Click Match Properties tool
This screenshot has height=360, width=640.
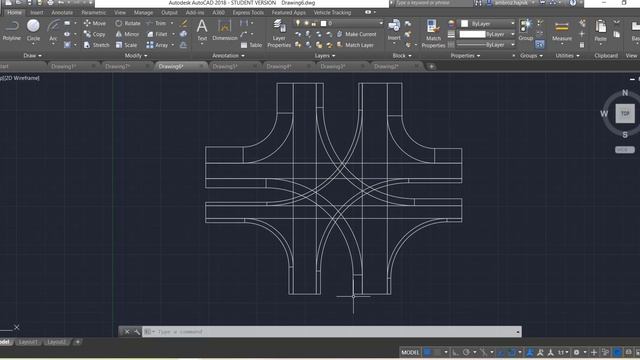tap(433, 33)
